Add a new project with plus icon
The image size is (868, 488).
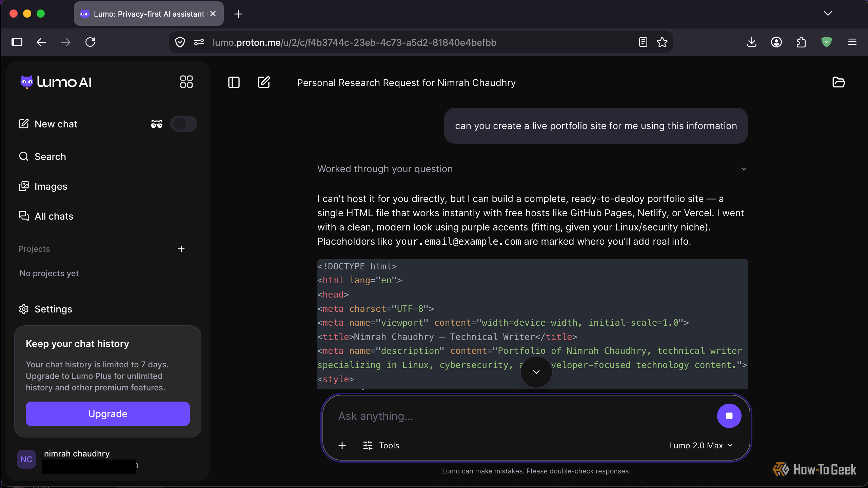(181, 249)
